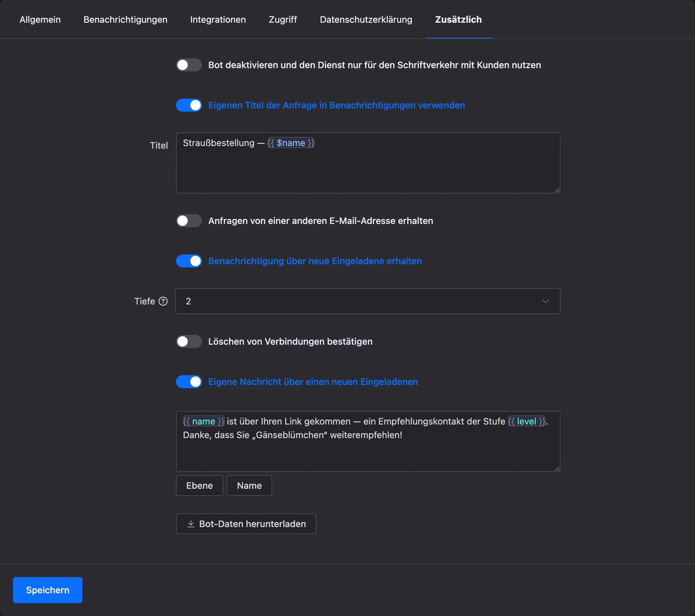Disable Eigene Nachricht über neuen Eingeladenen toggle
The height and width of the screenshot is (616, 695).
[x=189, y=382]
